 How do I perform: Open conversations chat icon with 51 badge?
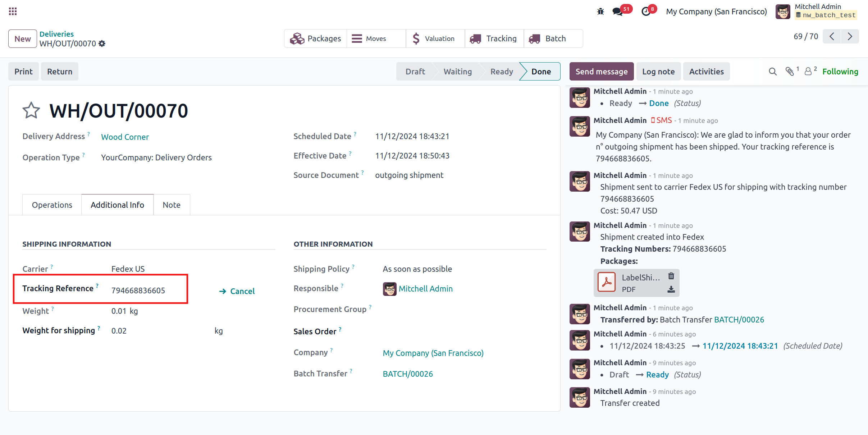pyautogui.click(x=618, y=12)
